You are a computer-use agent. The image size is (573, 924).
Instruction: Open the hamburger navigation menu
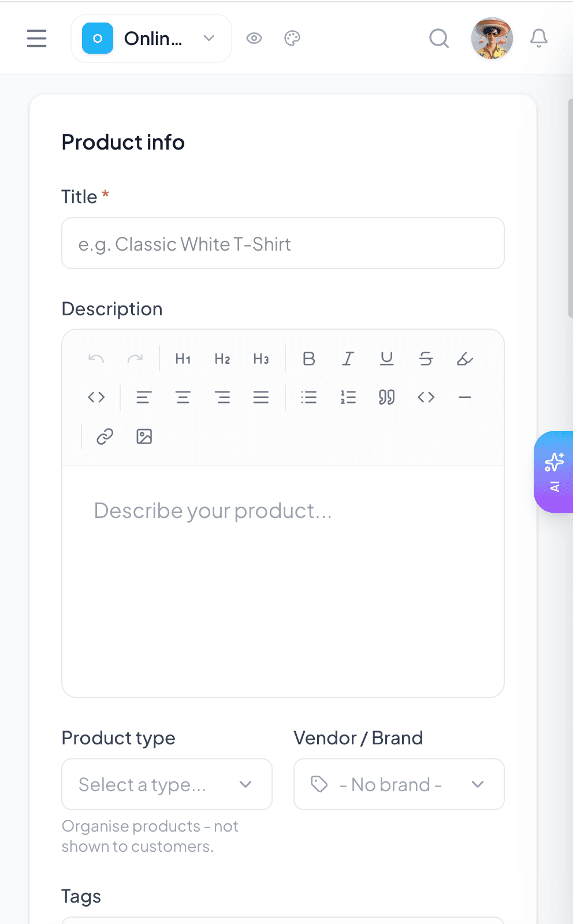(x=36, y=38)
